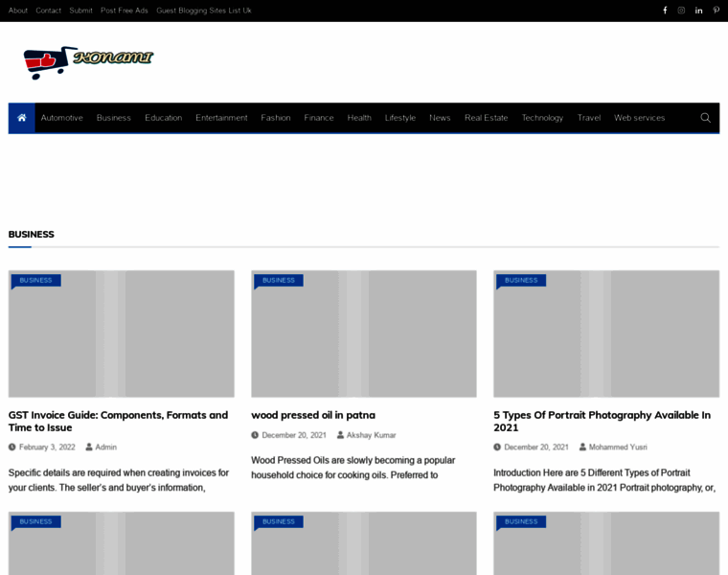
Task: Open 'wood pressed oil in patna' title
Action: point(313,415)
